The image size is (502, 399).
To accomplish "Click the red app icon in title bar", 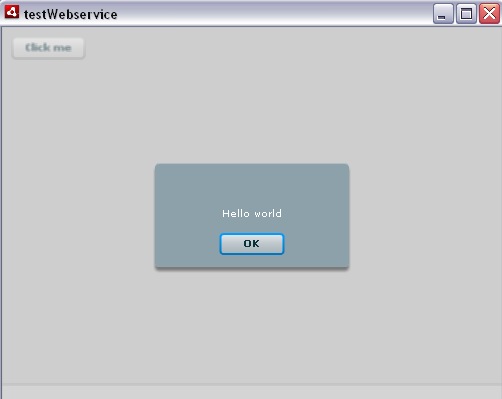I will point(12,12).
